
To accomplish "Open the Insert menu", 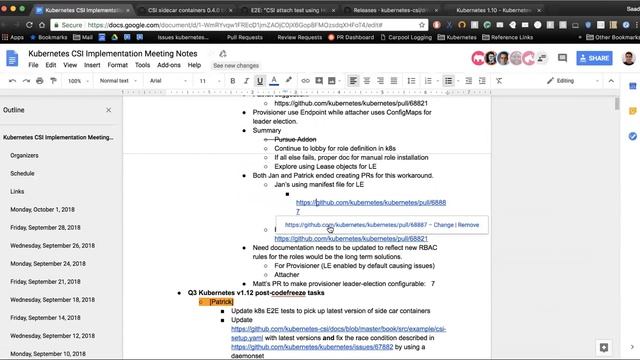I will [92, 65].
